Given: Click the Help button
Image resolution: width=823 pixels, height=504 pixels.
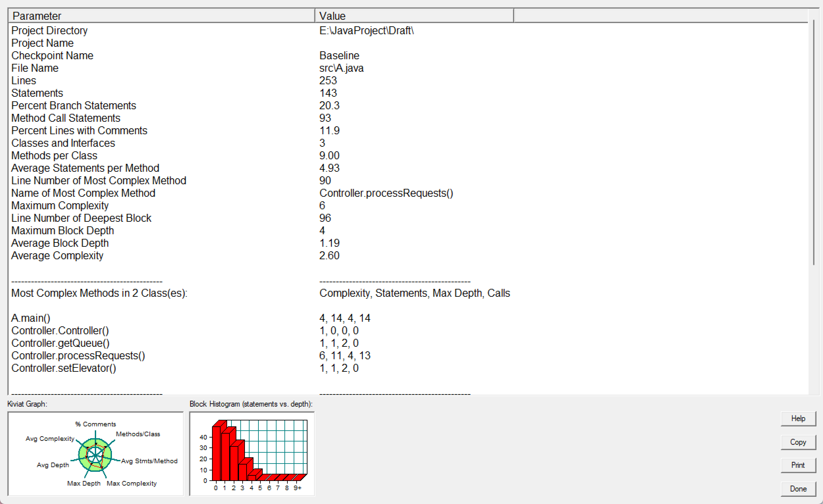Looking at the screenshot, I should [x=798, y=418].
